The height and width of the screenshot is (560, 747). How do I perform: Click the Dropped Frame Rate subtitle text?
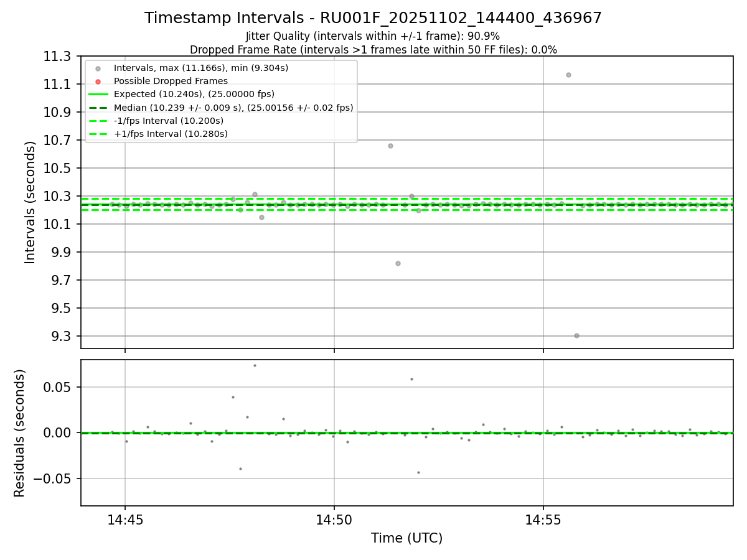pyautogui.click(x=373, y=50)
